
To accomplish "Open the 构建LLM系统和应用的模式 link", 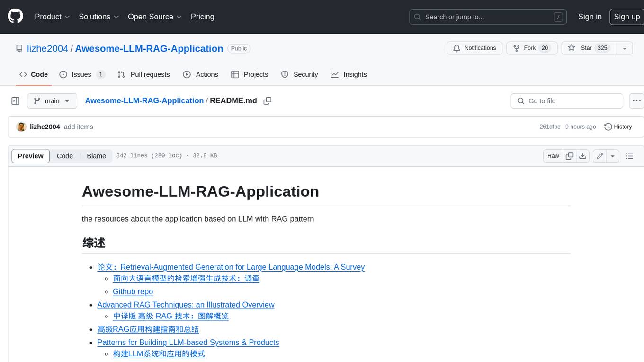I will pyautogui.click(x=159, y=354).
